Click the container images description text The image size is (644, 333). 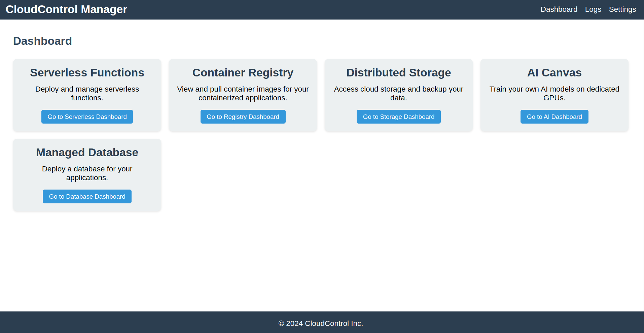tap(243, 93)
